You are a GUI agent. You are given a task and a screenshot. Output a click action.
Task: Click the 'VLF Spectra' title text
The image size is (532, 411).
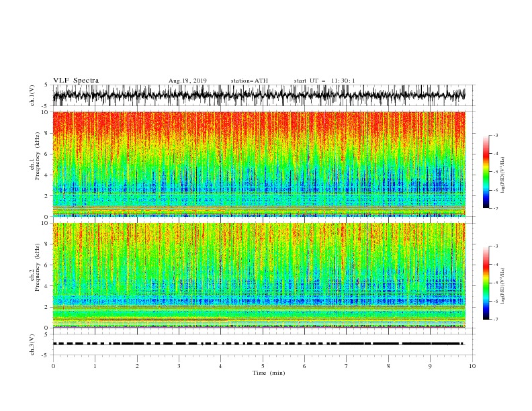point(76,81)
